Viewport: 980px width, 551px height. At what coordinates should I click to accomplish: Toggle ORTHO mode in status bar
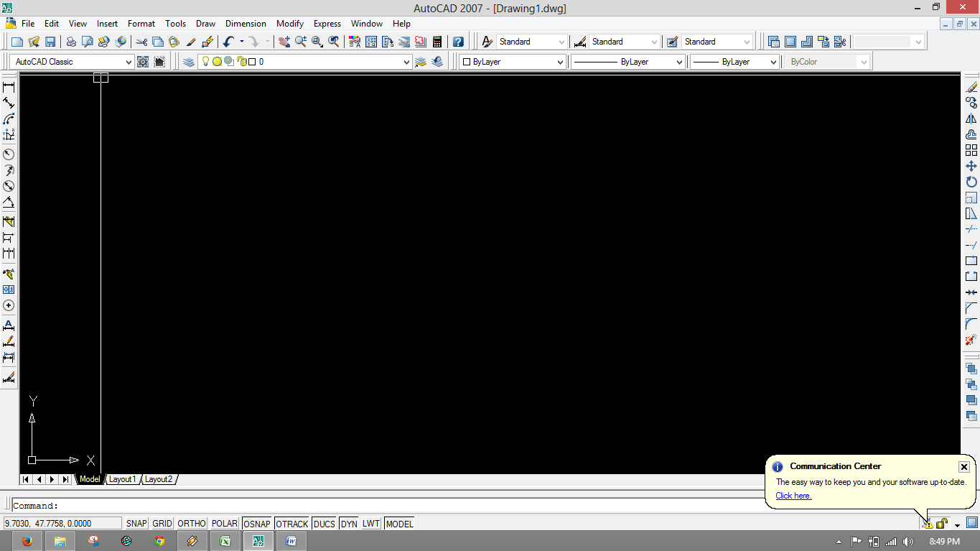tap(192, 524)
